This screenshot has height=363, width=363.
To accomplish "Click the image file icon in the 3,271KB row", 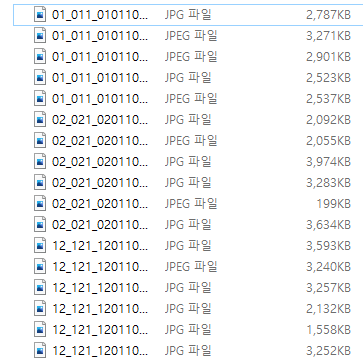I will (x=40, y=36).
